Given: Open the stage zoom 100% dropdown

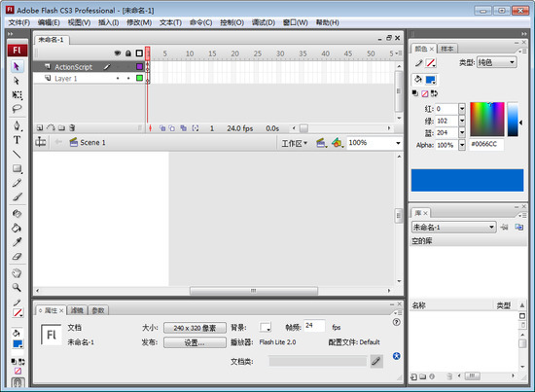Looking at the screenshot, I should click(398, 143).
